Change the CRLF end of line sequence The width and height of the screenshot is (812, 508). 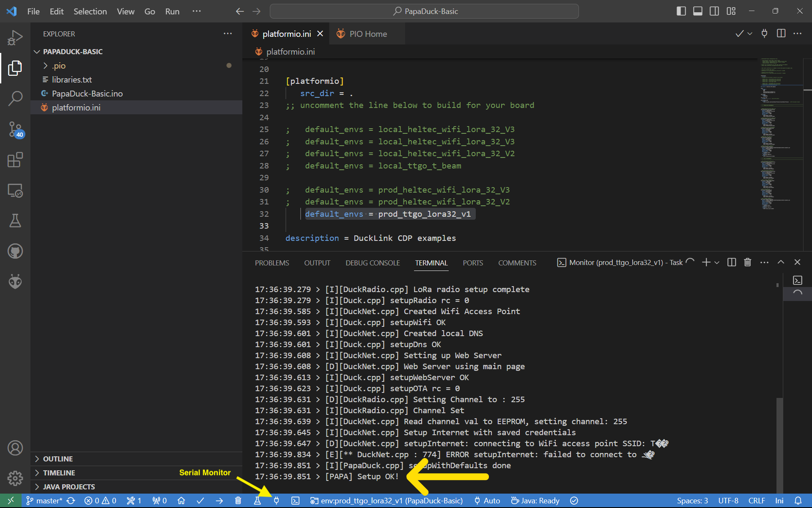757,501
